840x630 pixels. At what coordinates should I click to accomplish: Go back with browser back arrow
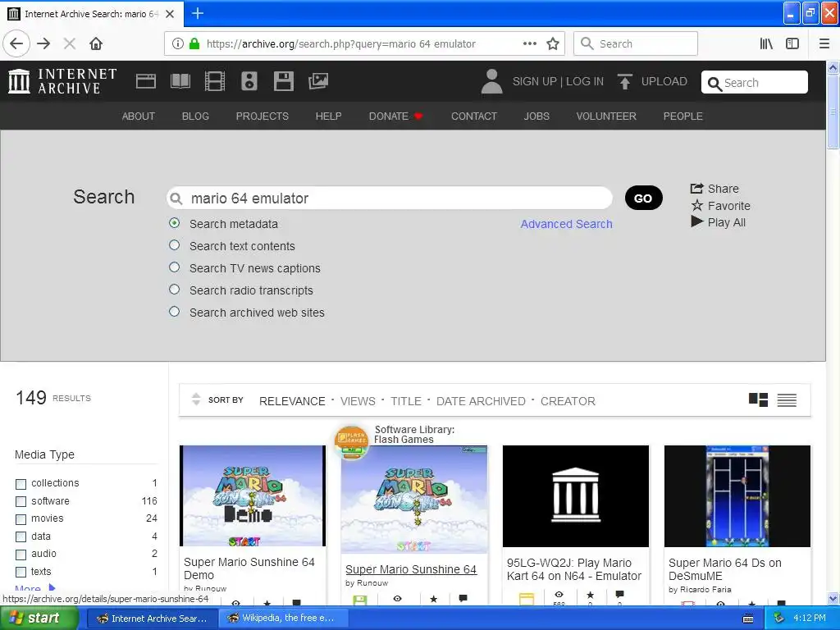coord(16,43)
